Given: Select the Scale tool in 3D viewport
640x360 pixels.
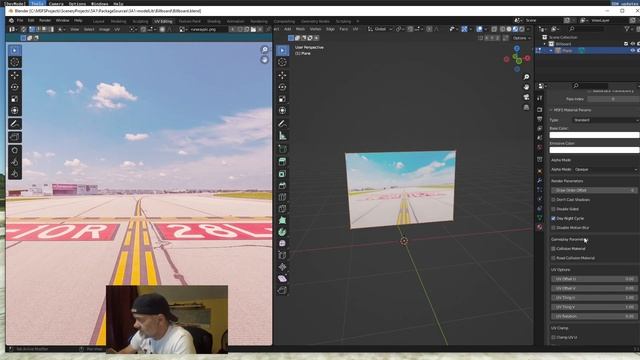Looking at the screenshot, I should (x=282, y=99).
